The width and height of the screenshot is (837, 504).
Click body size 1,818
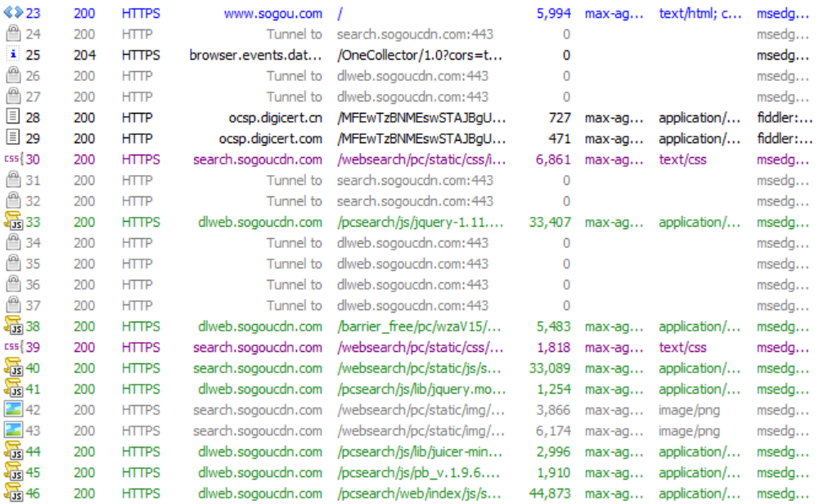[554, 347]
